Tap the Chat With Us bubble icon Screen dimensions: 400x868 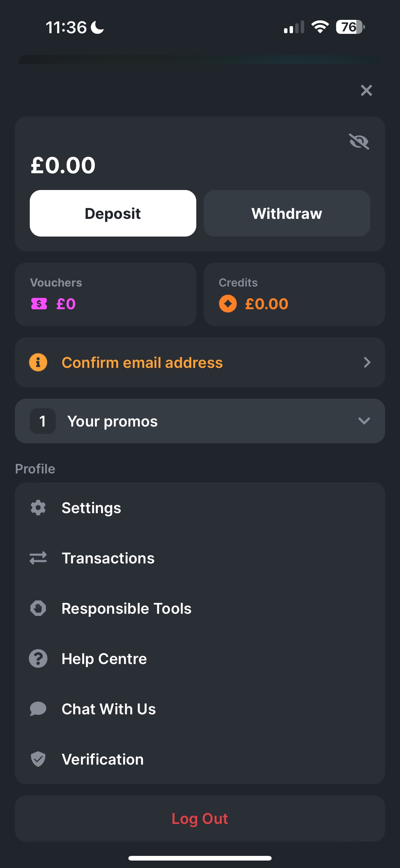[x=38, y=709]
